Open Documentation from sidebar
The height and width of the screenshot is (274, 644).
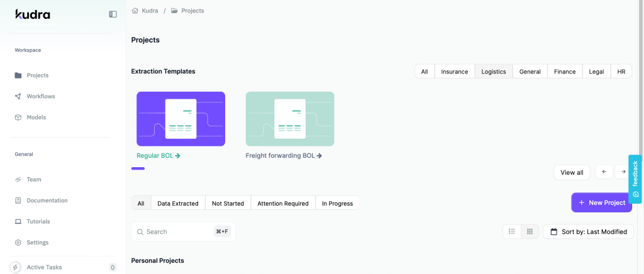coord(47,200)
